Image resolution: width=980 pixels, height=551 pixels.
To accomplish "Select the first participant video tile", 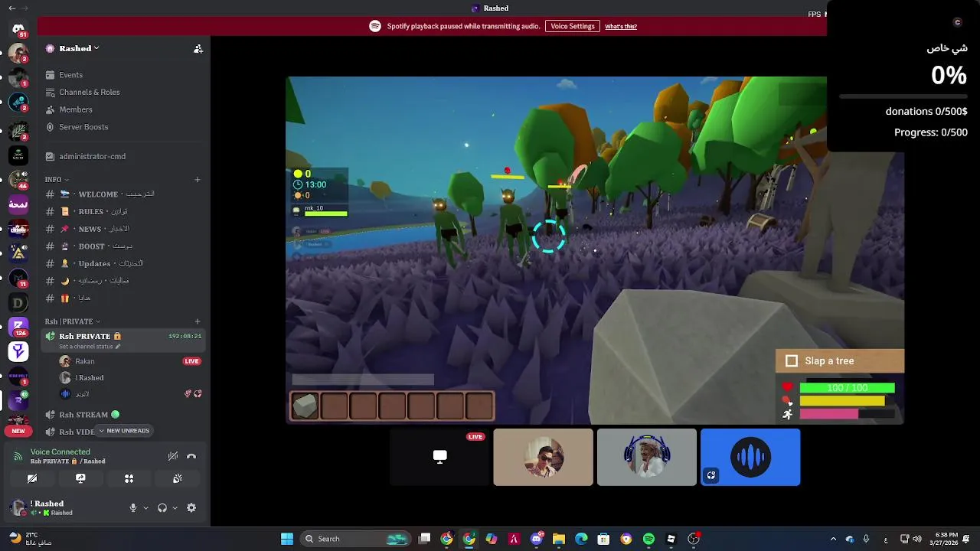I will [543, 457].
